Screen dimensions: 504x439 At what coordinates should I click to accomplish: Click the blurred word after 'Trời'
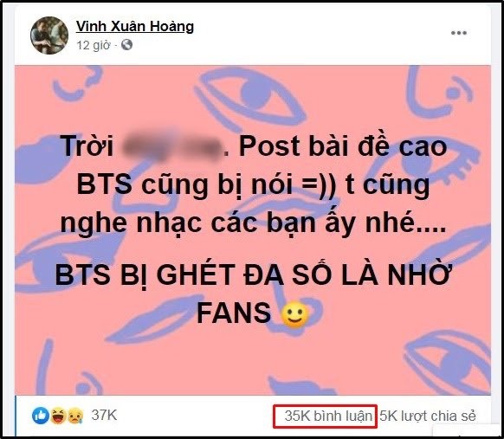172,147
